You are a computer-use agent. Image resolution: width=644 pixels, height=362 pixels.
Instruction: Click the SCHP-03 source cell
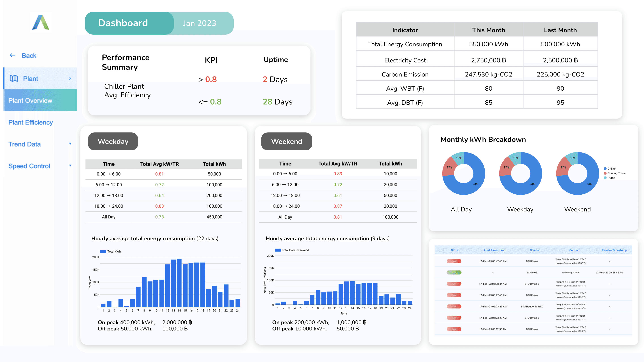click(532, 273)
